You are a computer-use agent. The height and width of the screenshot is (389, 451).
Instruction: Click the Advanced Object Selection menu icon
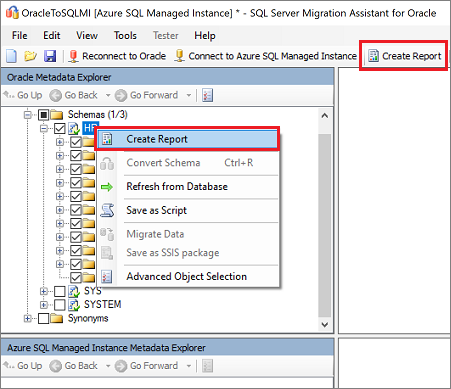107,276
